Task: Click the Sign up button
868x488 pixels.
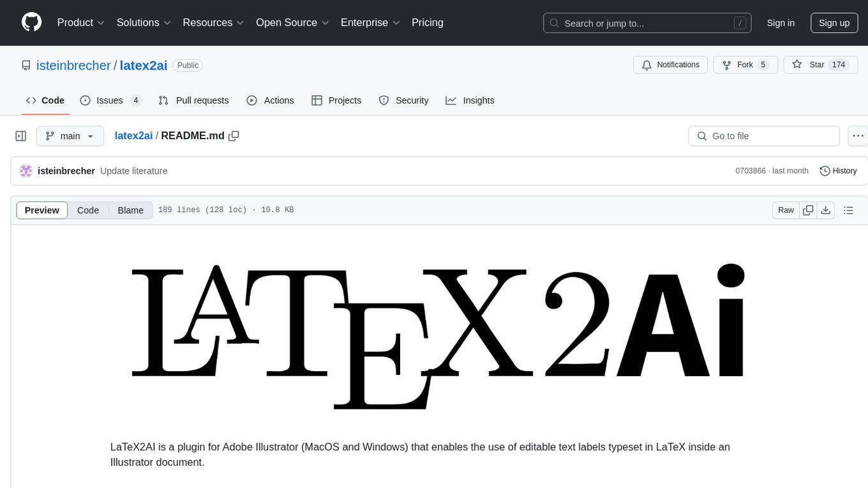Action: pyautogui.click(x=834, y=23)
